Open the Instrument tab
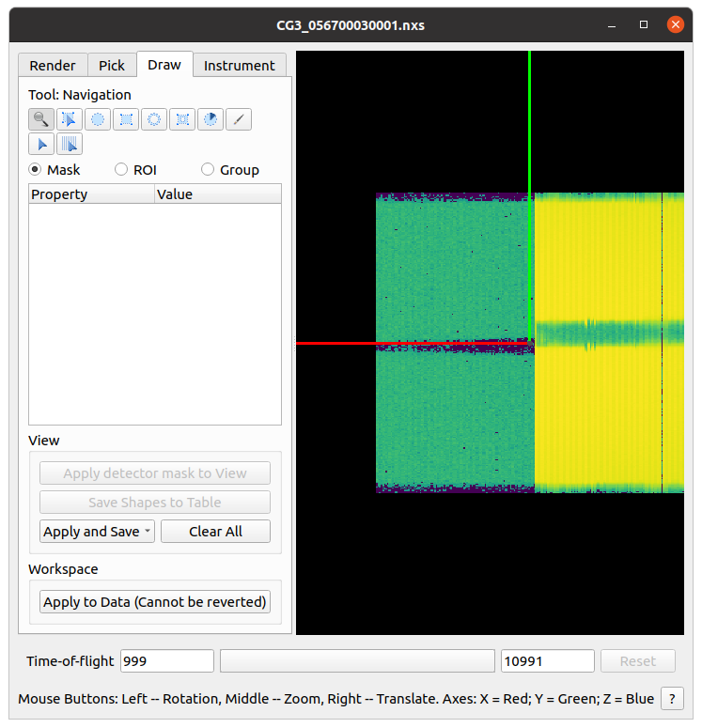 coord(240,65)
